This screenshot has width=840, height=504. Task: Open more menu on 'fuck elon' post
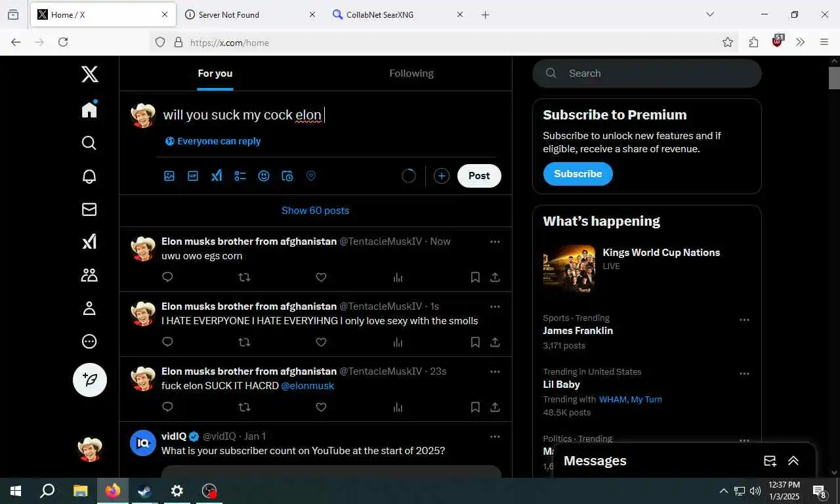tap(495, 371)
